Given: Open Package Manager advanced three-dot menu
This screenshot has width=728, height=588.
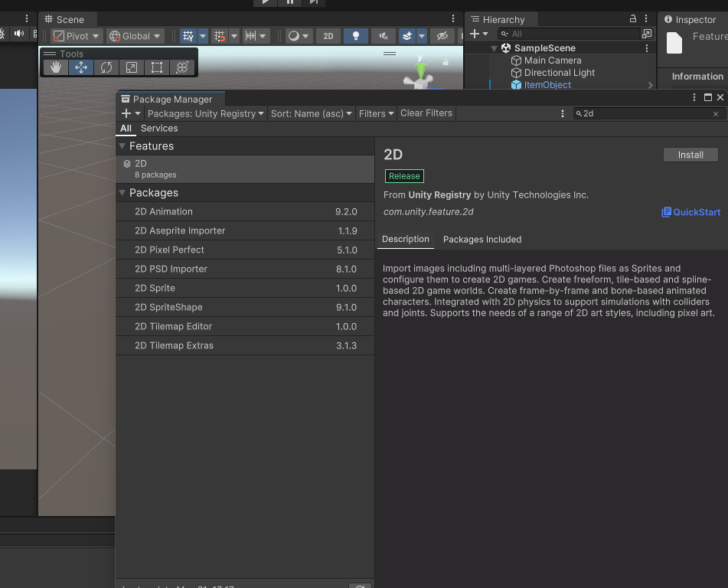Looking at the screenshot, I should click(x=562, y=113).
